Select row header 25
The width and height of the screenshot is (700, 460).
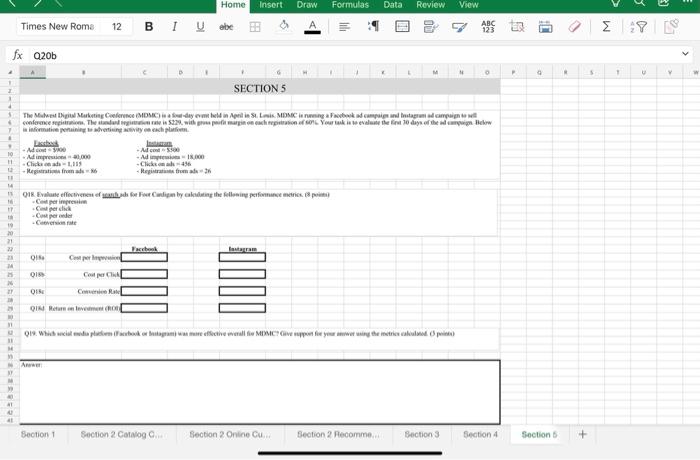(10, 275)
